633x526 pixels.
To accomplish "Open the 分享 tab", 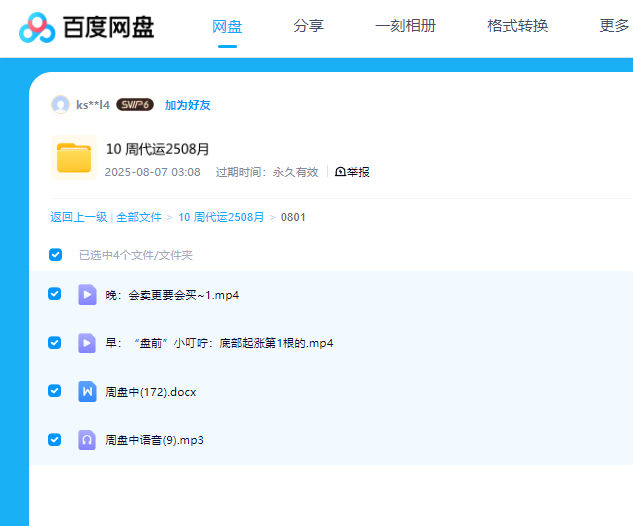I will coord(308,26).
